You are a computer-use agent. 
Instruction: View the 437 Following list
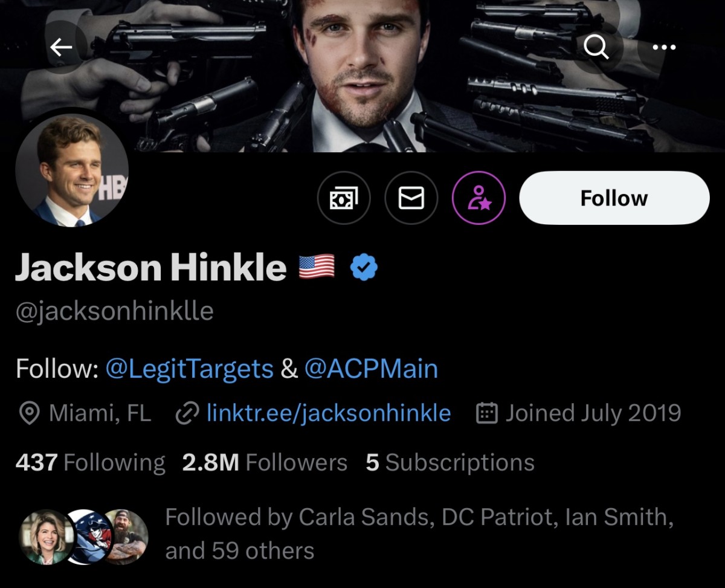click(x=90, y=463)
